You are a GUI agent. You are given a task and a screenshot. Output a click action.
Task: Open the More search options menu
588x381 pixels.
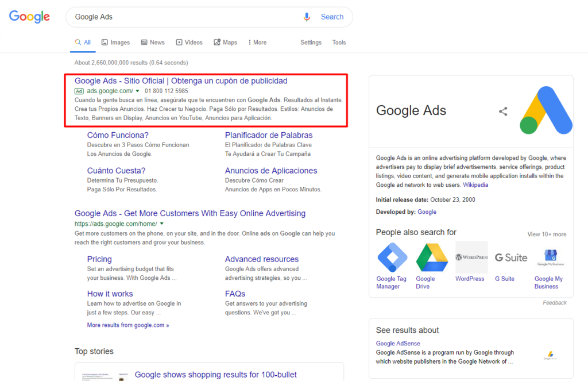[257, 43]
